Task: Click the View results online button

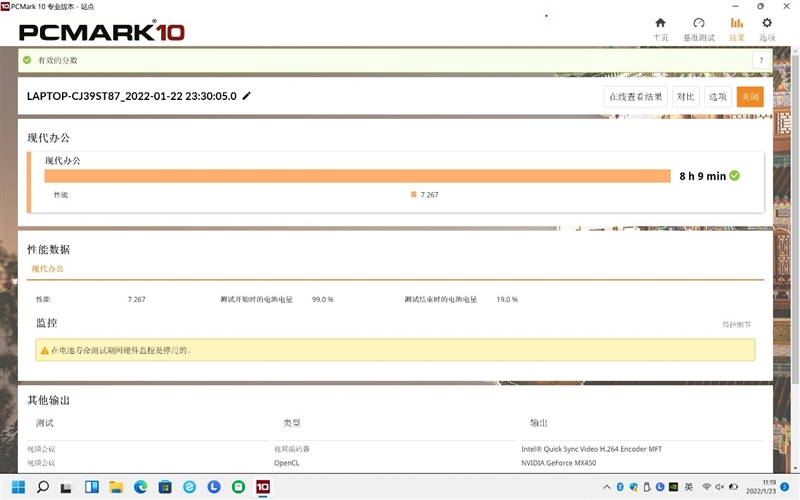Action: 636,96
